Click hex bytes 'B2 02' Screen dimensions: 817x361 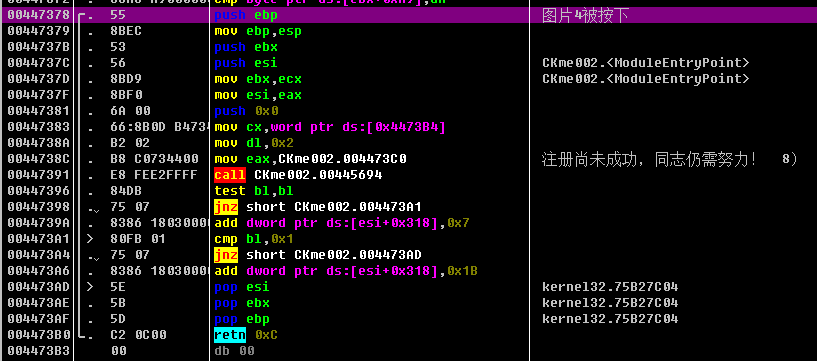coord(130,143)
